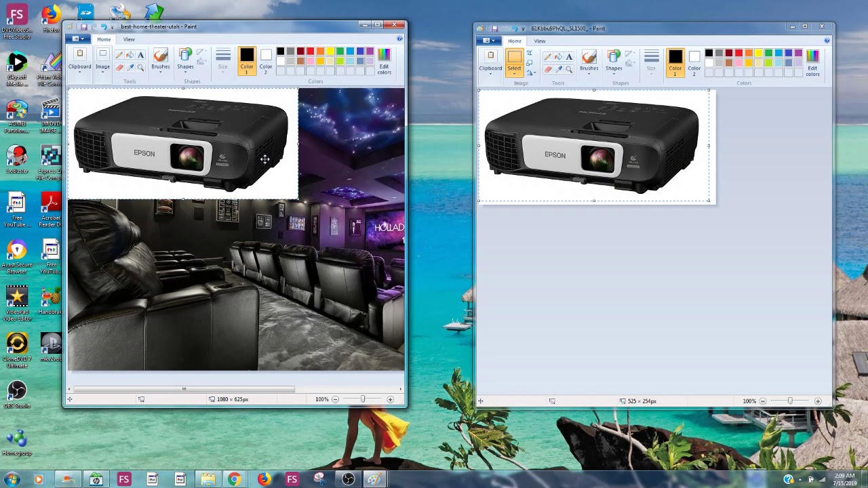
Task: Choose Color 1 in right Paint window
Action: [675, 63]
